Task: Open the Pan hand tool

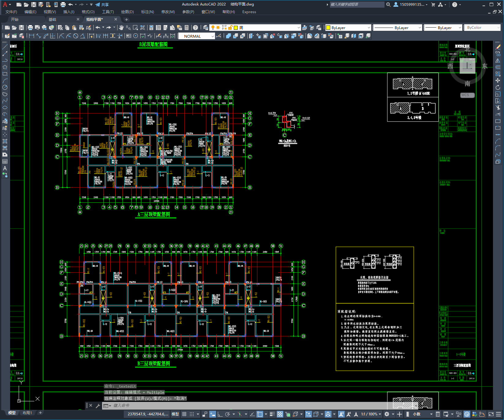Action: click(x=121, y=28)
